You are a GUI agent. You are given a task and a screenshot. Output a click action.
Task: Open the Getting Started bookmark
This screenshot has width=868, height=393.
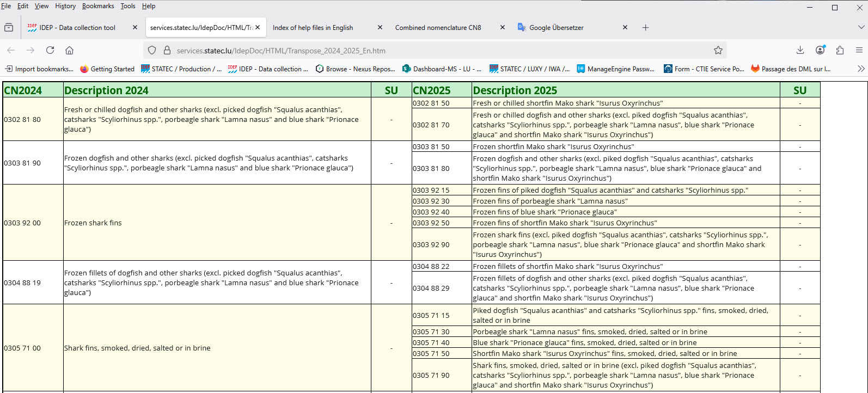pyautogui.click(x=107, y=69)
